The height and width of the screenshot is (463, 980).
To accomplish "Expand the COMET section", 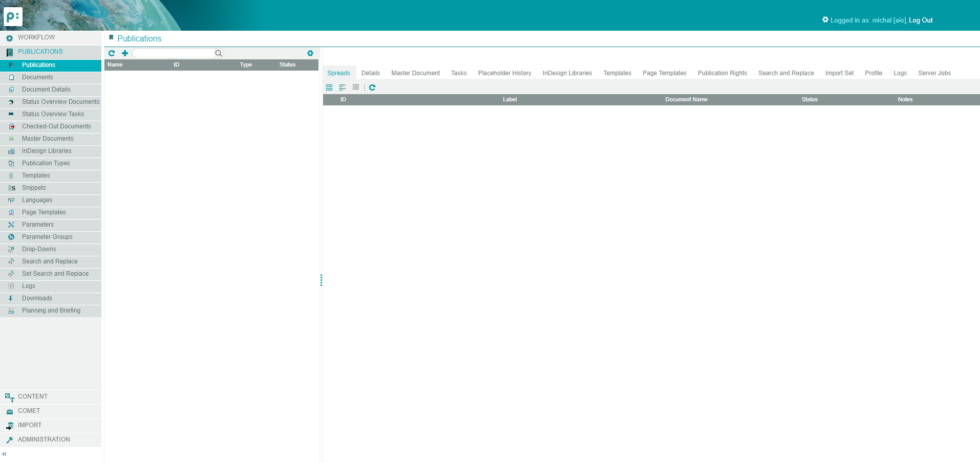I will click(29, 411).
